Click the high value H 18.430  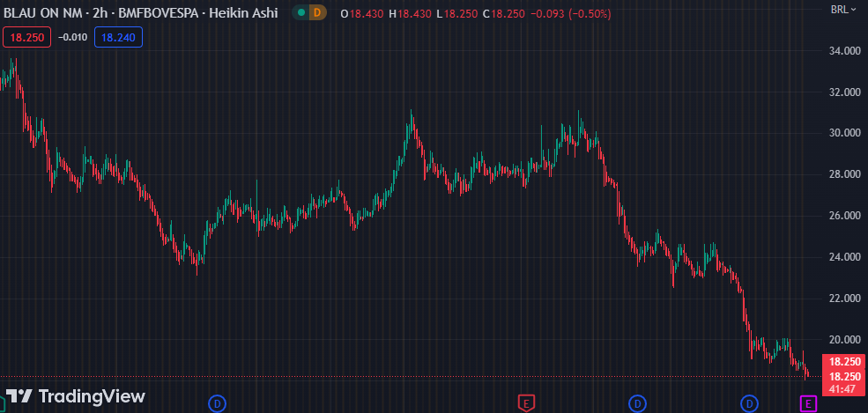[410, 14]
